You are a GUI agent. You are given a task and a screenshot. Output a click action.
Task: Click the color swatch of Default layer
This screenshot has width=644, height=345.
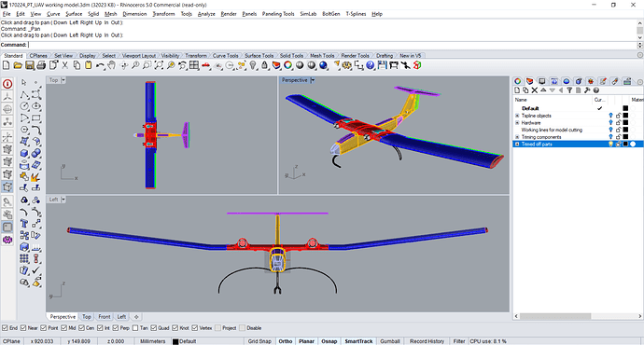click(x=625, y=108)
